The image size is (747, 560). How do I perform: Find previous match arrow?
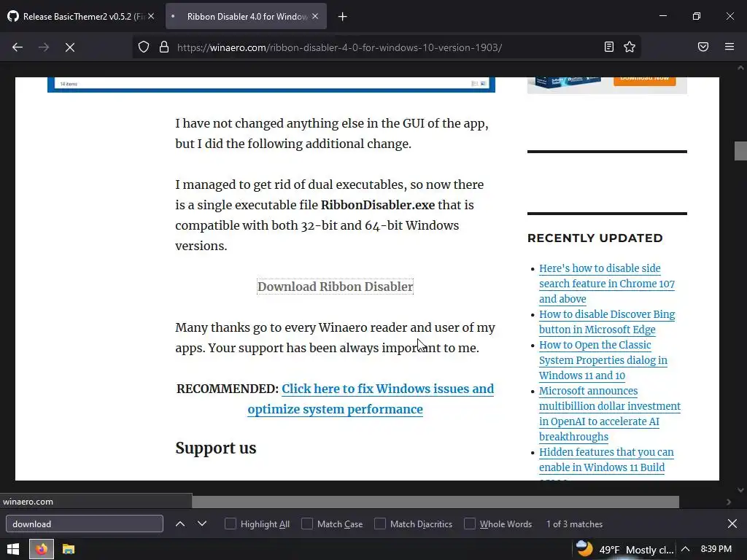click(x=180, y=524)
